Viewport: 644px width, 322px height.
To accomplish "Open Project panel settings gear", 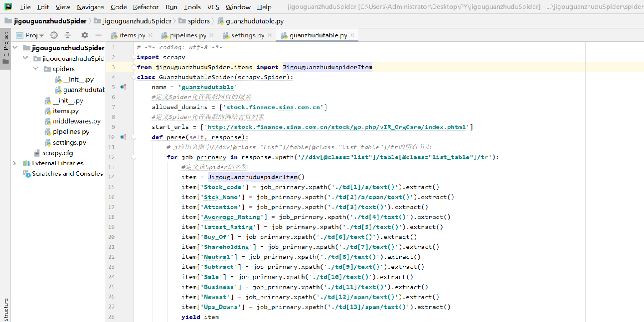I will tap(85, 35).
